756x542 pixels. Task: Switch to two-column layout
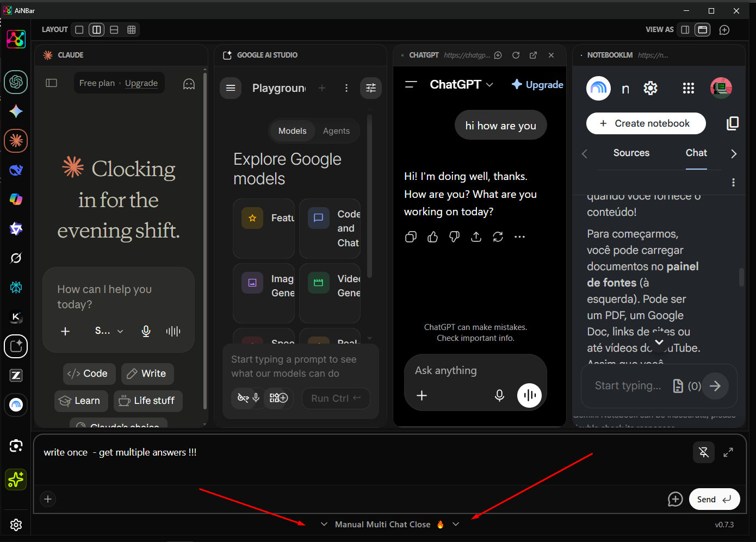click(97, 30)
